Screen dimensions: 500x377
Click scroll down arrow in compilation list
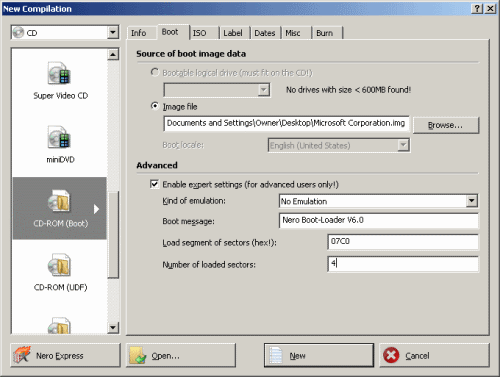(x=113, y=328)
